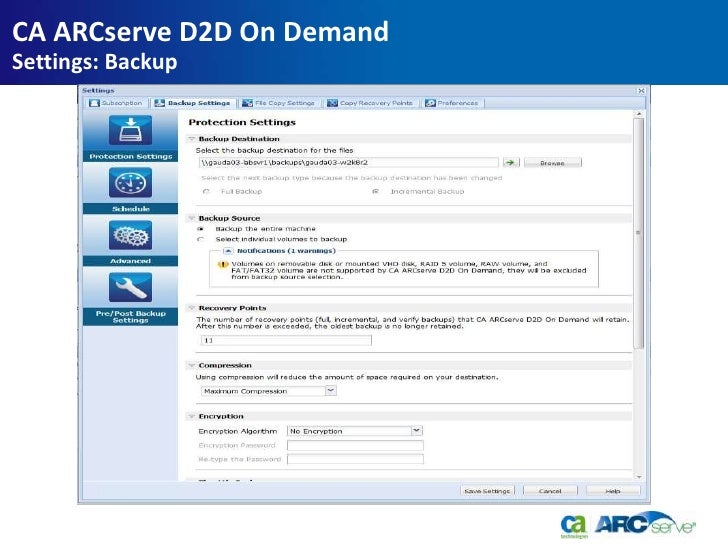The image size is (728, 546).
Task: Collapse the Encryption section
Action: [x=191, y=416]
